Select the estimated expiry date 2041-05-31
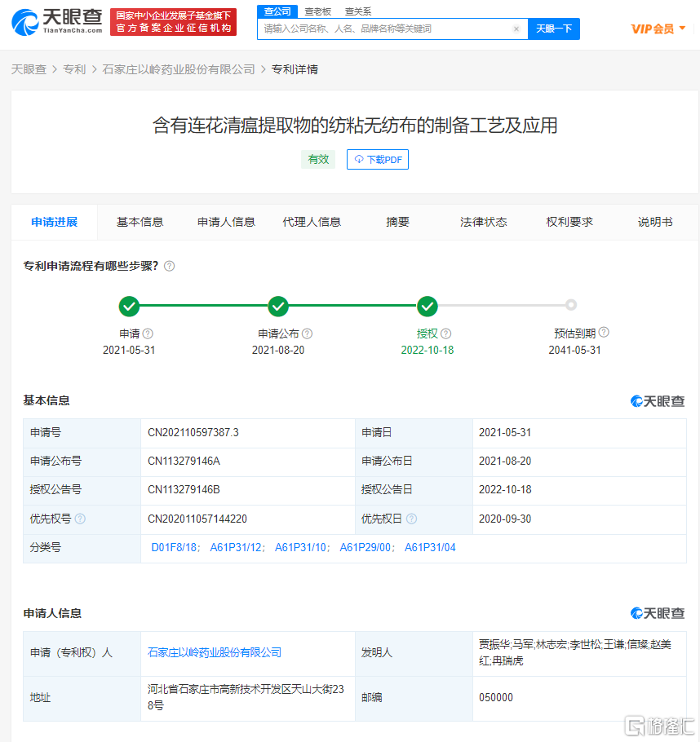The height and width of the screenshot is (742, 700). (x=574, y=350)
